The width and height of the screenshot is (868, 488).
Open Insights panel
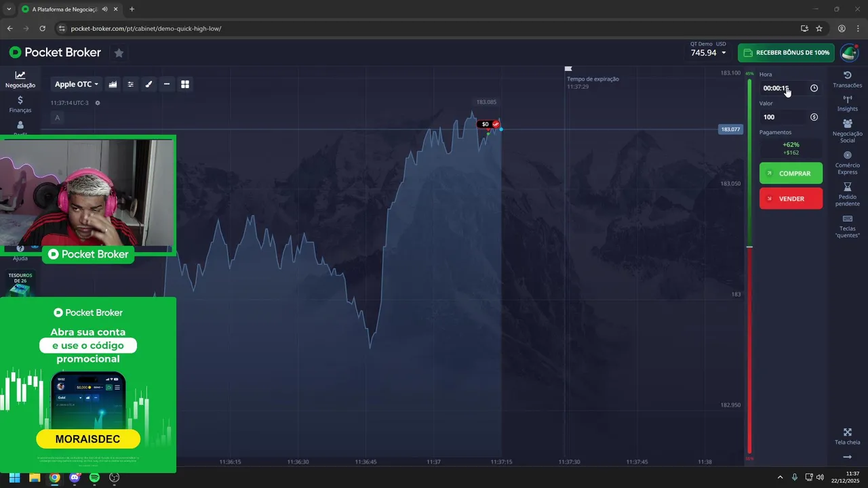847,104
